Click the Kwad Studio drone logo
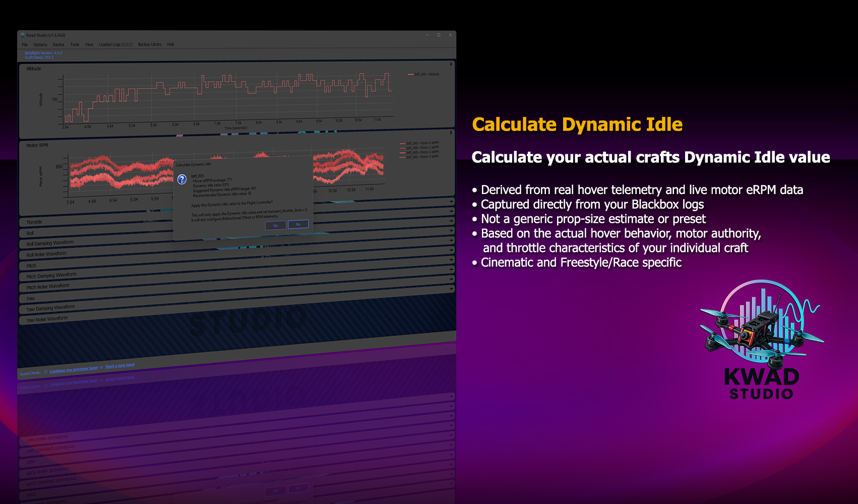 click(762, 340)
